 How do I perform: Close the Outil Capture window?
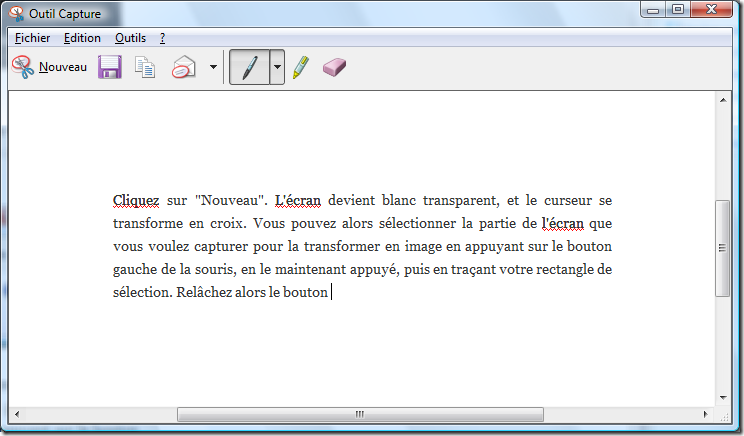pyautogui.click(x=711, y=9)
